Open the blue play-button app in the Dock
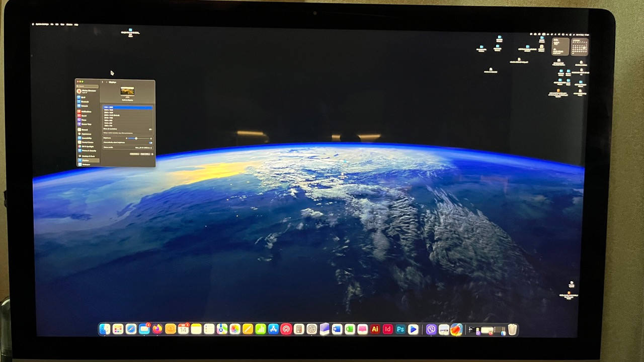The width and height of the screenshot is (644, 362). 413,329
